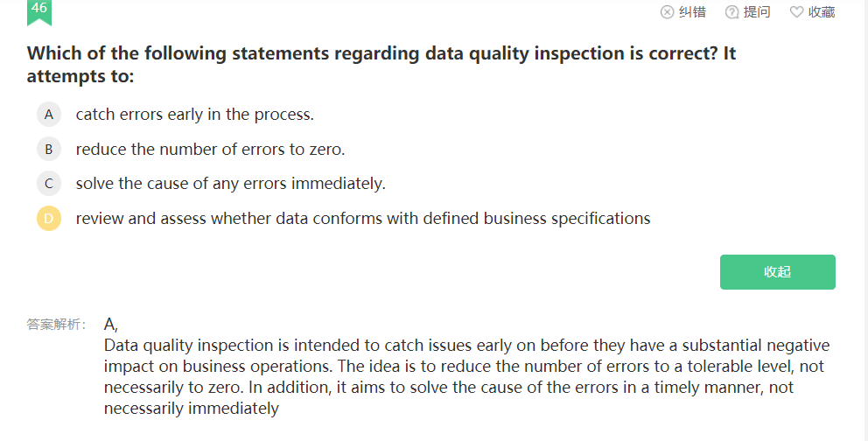868x441 pixels.
Task: Open the 纠错 error report link
Action: click(692, 12)
